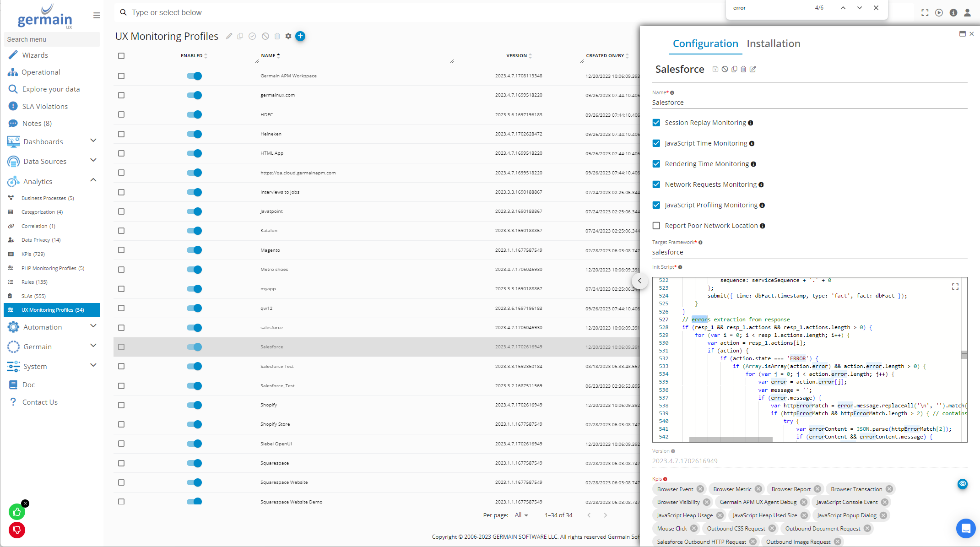Switch to the Installation tab
This screenshot has width=980, height=547.
coord(774,43)
